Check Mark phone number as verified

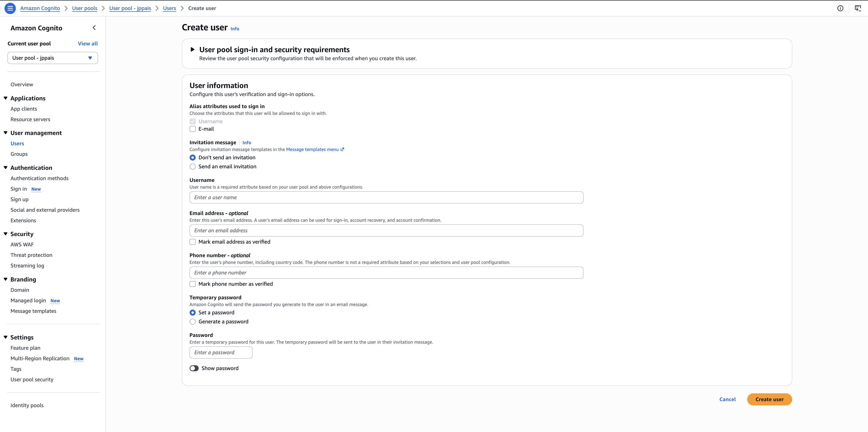click(x=192, y=284)
